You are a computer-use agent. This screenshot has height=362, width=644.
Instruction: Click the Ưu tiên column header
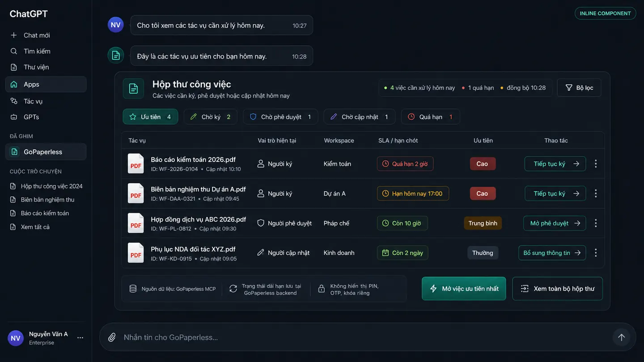click(483, 140)
